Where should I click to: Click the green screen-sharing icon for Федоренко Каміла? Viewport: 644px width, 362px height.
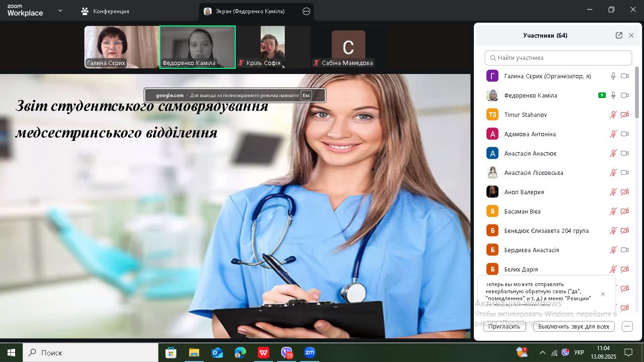coord(602,95)
